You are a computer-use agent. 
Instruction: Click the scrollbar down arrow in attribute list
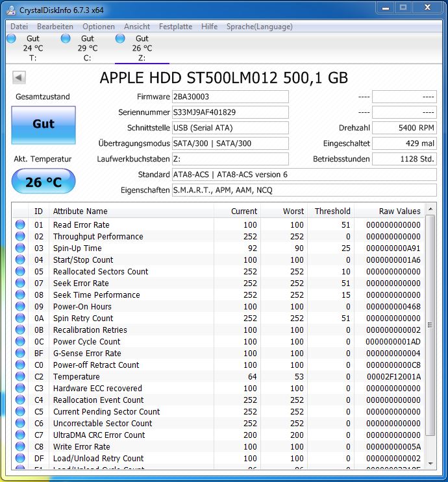(430, 464)
